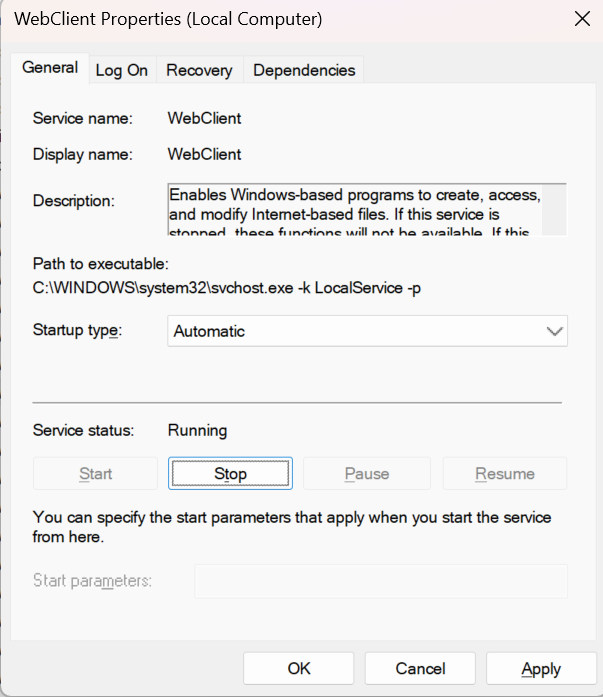Screen dimensions: 603x697
Task: Click the disabled Start button
Action: tap(96, 473)
